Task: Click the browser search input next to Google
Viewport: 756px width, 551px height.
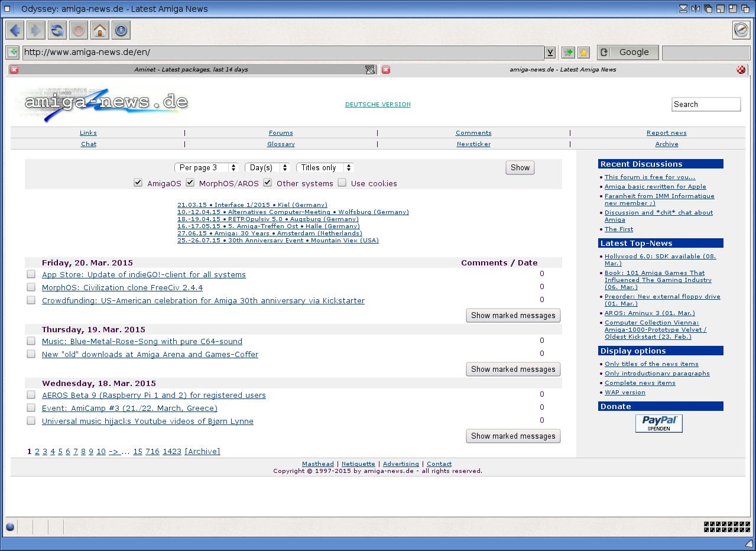Action: [706, 53]
